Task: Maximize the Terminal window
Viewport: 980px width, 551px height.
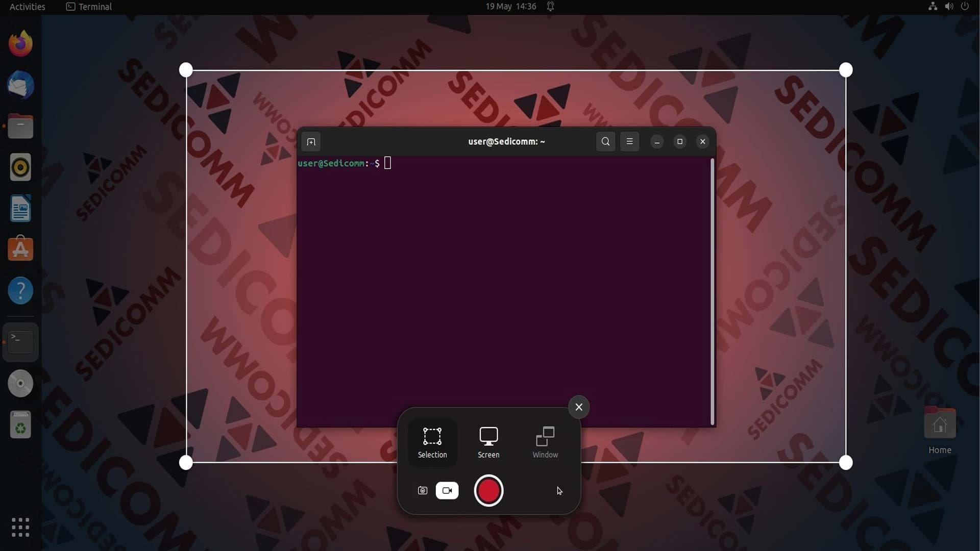Action: (680, 142)
